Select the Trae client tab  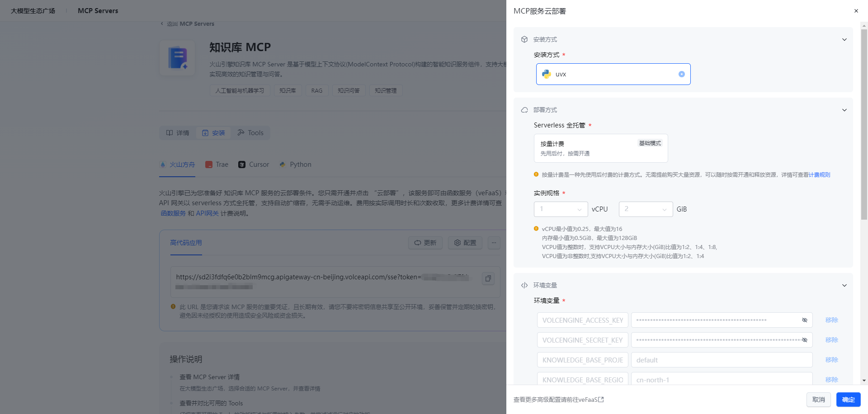point(217,165)
